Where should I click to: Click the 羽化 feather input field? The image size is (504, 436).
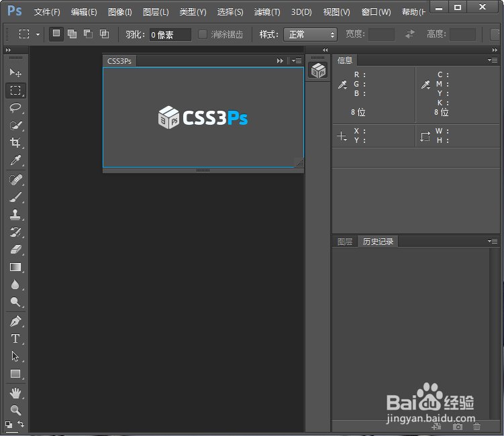(x=170, y=35)
